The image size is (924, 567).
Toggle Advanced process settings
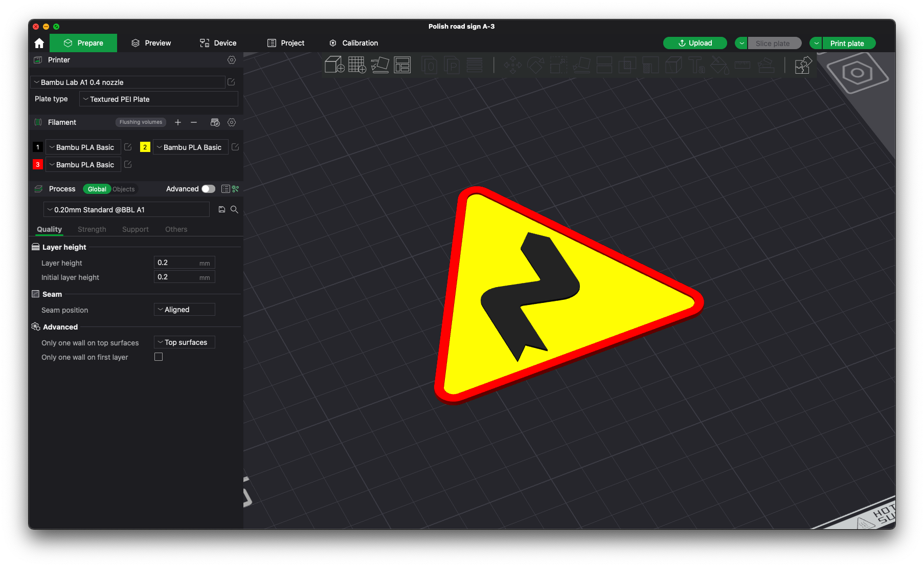tap(208, 189)
